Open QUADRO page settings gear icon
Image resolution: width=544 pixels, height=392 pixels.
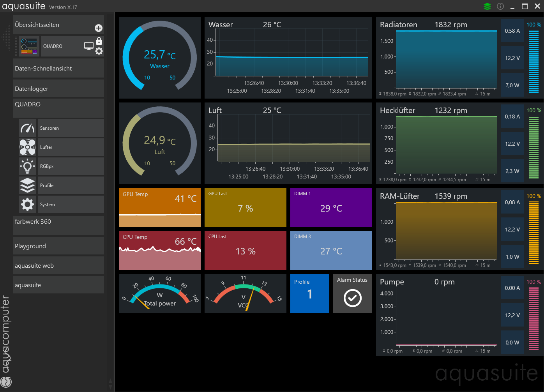(99, 51)
